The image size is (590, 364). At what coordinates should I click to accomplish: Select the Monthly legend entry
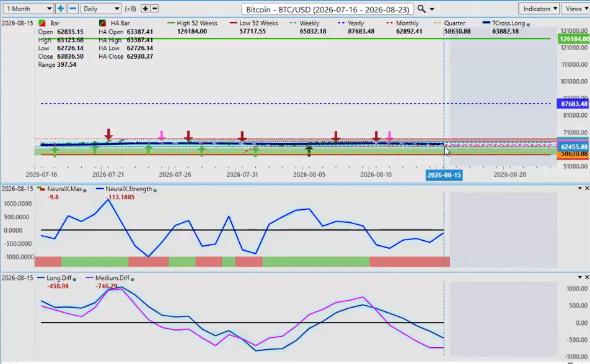(x=402, y=24)
